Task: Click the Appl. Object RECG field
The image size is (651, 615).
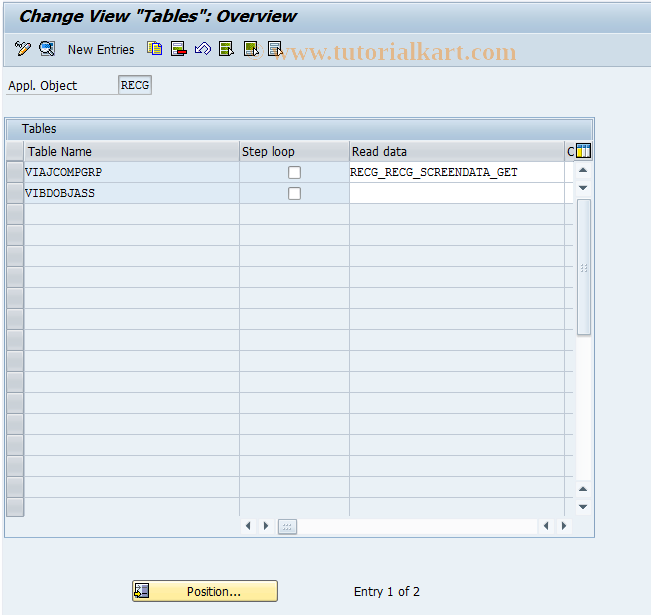Action: pos(135,85)
